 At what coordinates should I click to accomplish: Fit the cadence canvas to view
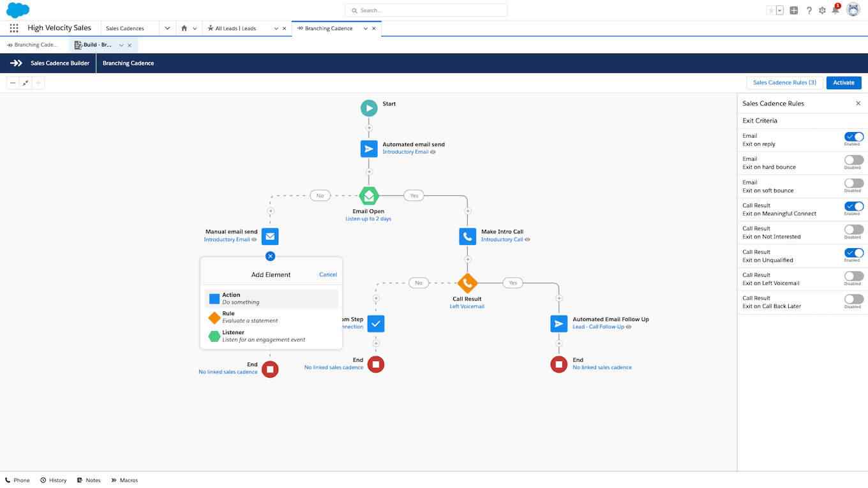pyautogui.click(x=26, y=83)
